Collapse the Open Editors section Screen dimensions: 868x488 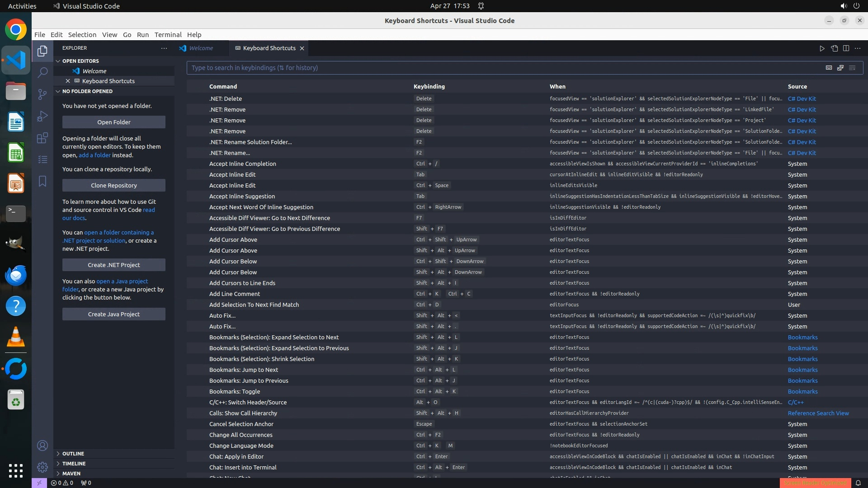tap(80, 61)
